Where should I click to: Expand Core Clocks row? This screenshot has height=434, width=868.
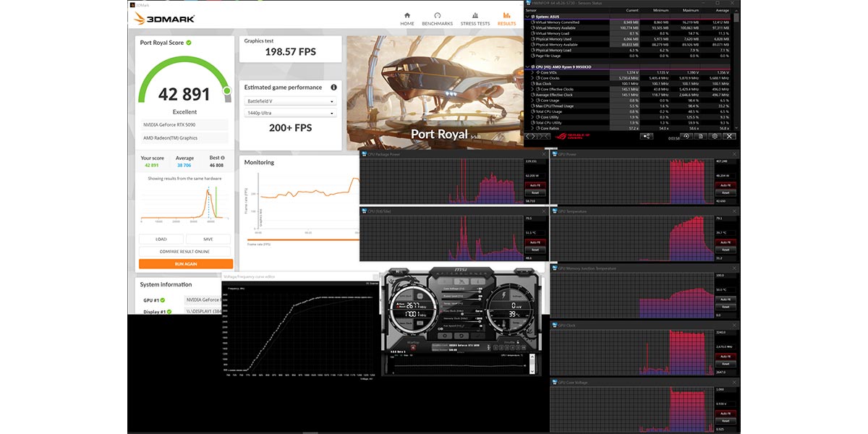(x=532, y=78)
